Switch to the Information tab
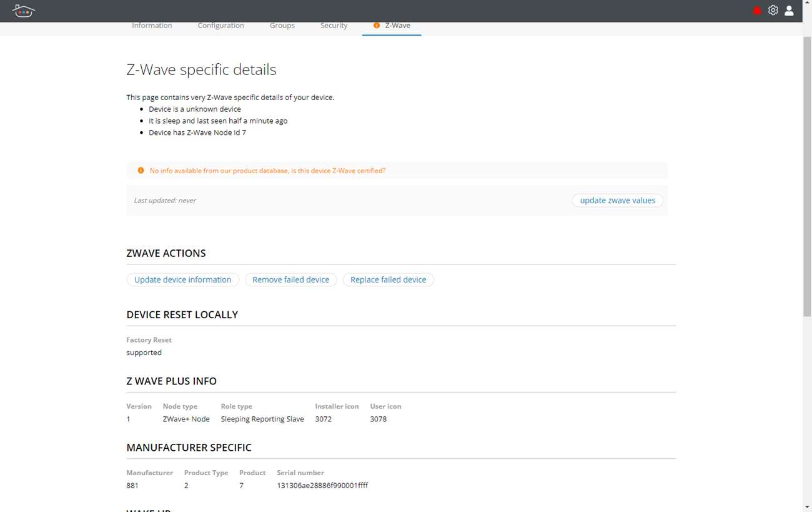Image resolution: width=812 pixels, height=512 pixels. coord(152,26)
